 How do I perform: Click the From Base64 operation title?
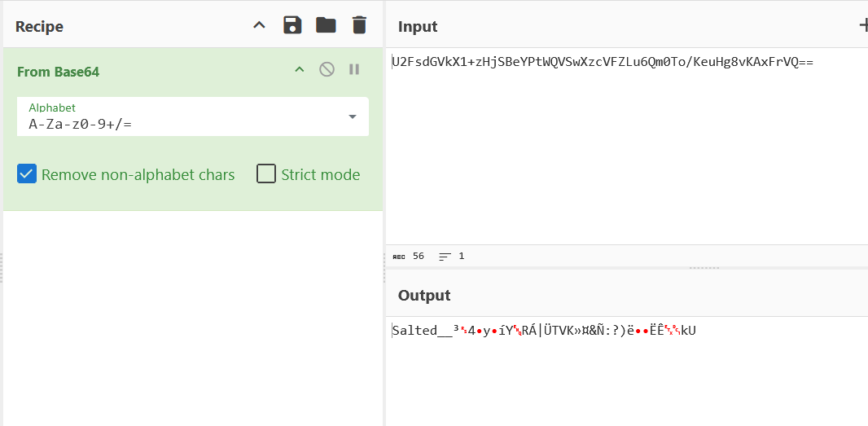point(58,72)
